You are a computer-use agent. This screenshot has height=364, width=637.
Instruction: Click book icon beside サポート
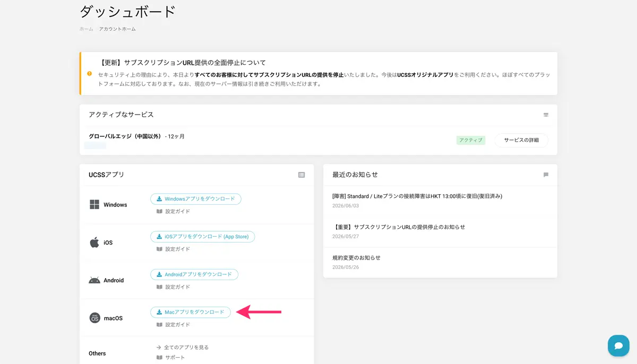(159, 357)
